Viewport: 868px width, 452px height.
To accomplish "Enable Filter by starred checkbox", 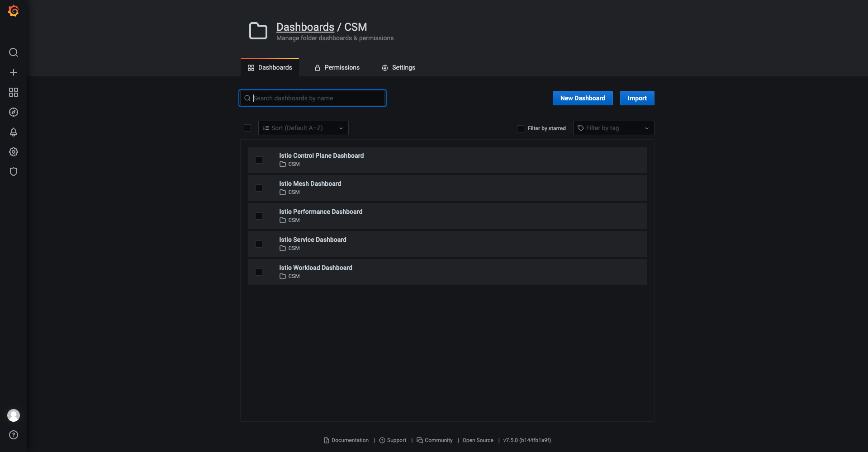I will coord(521,128).
